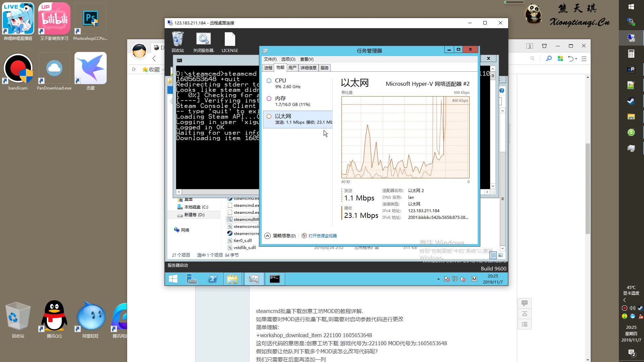Screen dimensions: 644x362
Task: Open the bilibili 又不影响我学习 shortcut
Action: pyautogui.click(x=54, y=21)
